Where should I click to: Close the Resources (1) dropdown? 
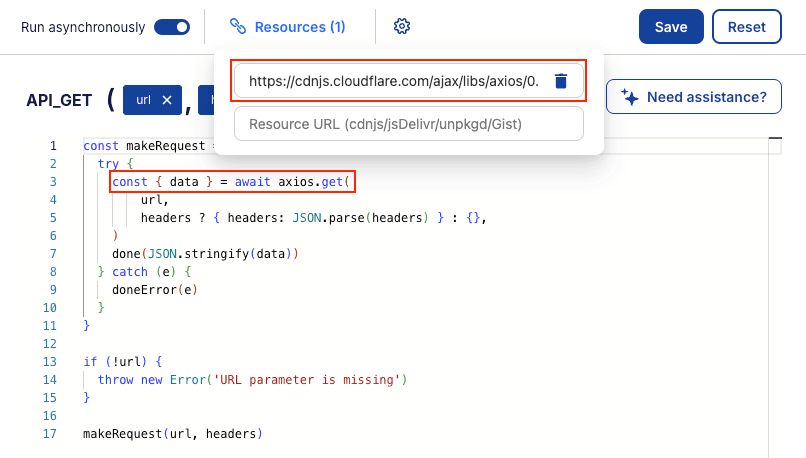(298, 27)
